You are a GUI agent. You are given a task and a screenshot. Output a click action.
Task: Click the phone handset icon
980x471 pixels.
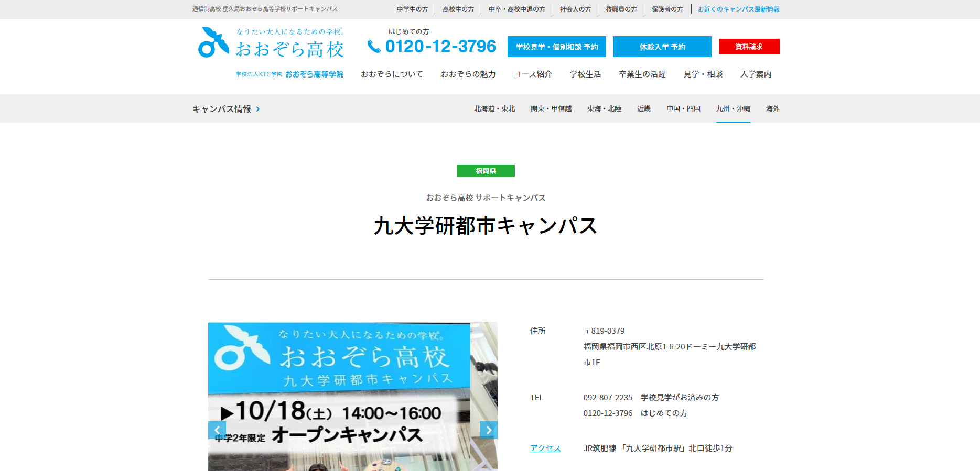click(x=374, y=47)
